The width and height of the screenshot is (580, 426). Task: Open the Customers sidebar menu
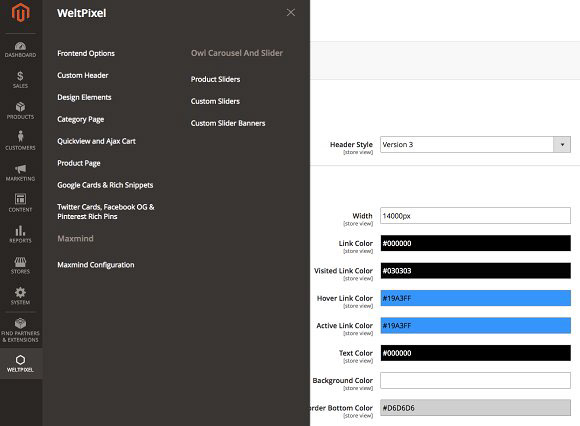click(20, 141)
